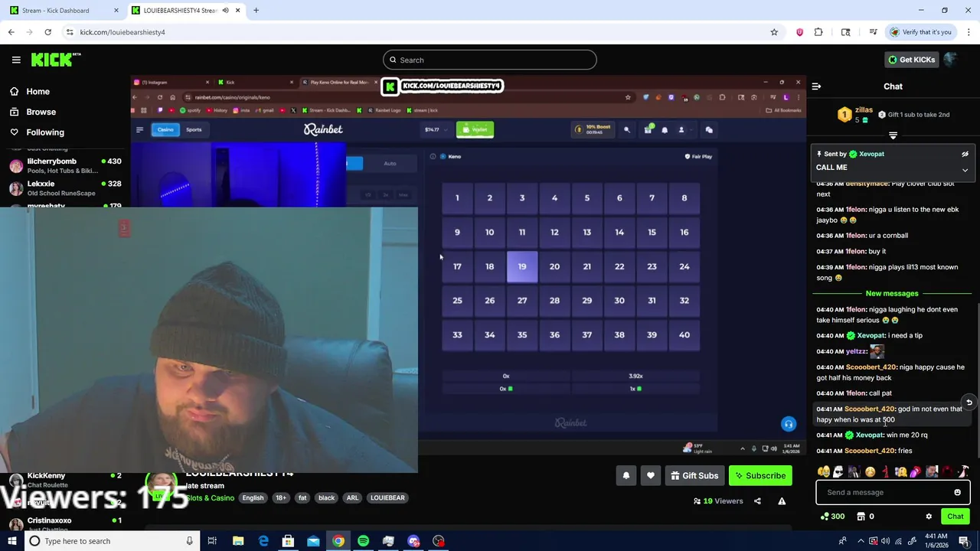Reload the page
The width and height of the screenshot is (980, 551).
tap(47, 32)
